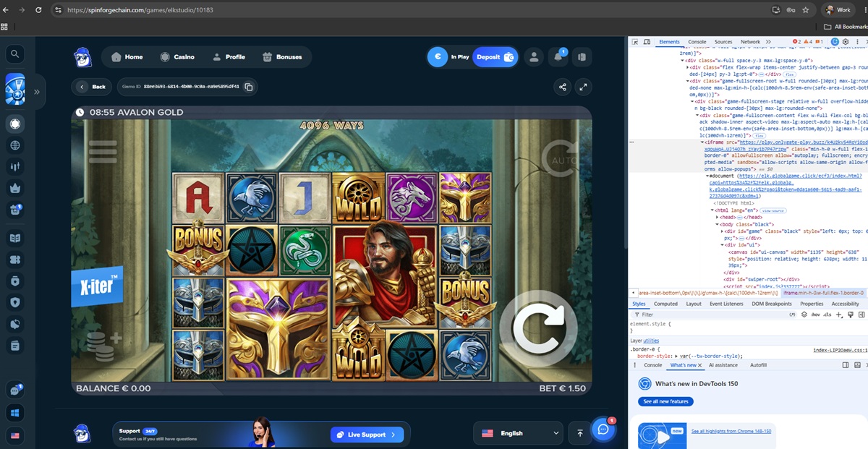Open the blue chat bubble widget
The image size is (868, 449).
(603, 429)
